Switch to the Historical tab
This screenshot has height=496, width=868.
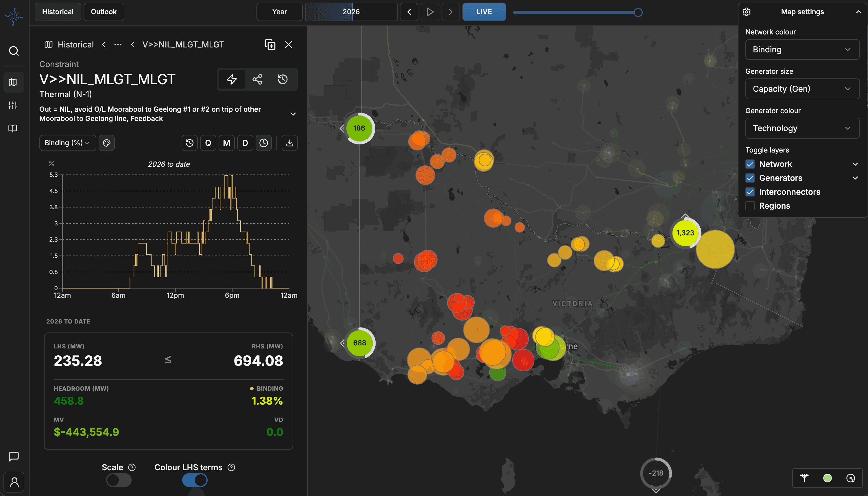58,12
